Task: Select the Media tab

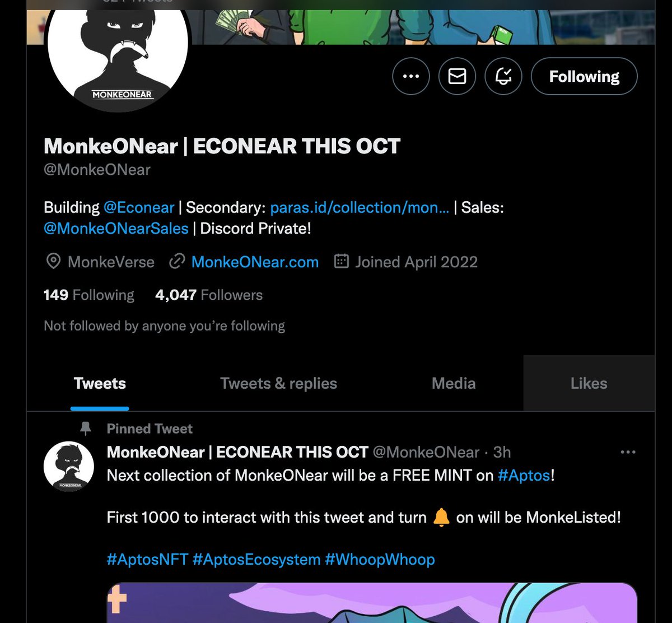Action: click(454, 383)
